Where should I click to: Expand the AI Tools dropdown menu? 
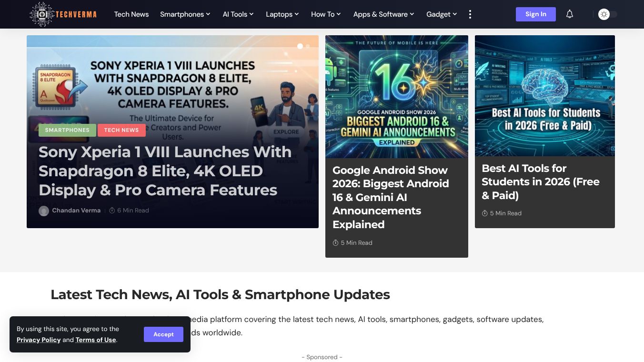click(x=238, y=14)
